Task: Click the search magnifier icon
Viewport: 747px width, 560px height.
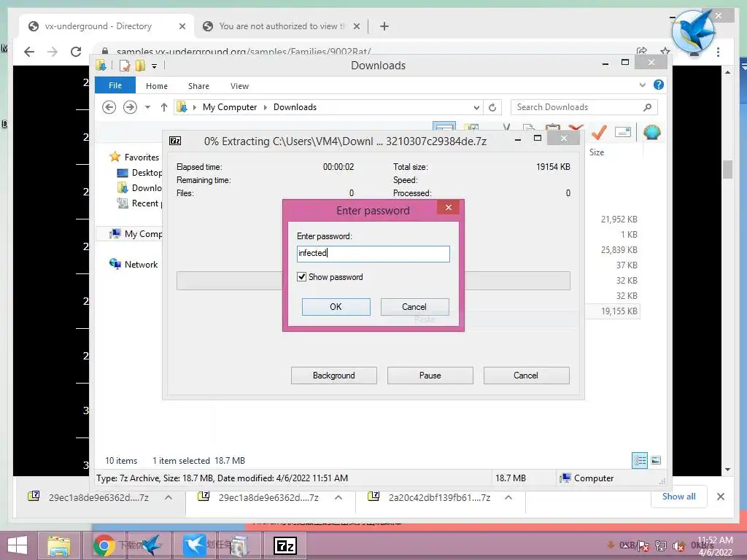Action: point(648,107)
